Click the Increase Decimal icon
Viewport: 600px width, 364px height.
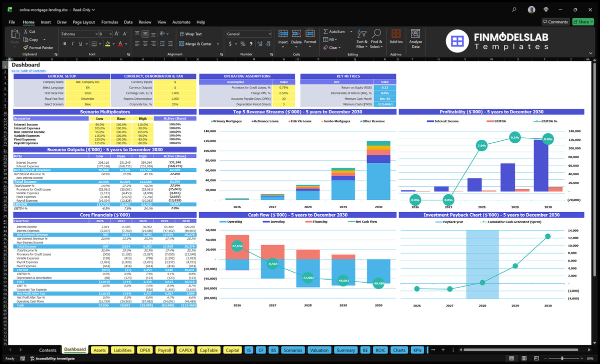(x=259, y=44)
